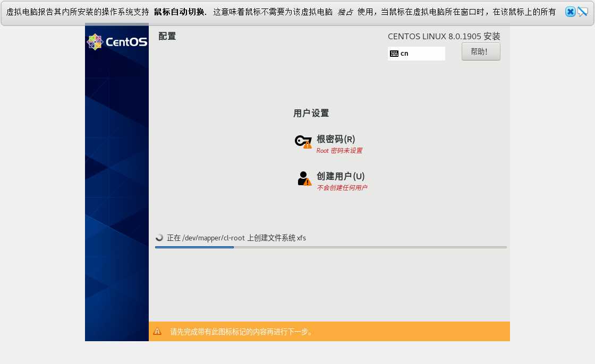Image resolution: width=595 pixels, height=364 pixels.
Task: Click the don't-show-again notification icon
Action: [x=582, y=12]
